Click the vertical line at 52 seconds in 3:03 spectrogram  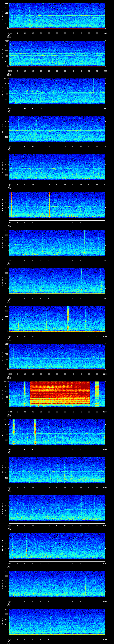pos(93,90)
